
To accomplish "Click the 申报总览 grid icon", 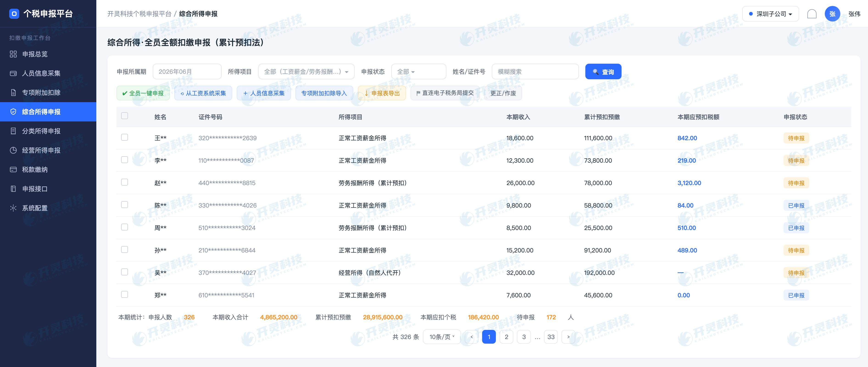I will 13,54.
